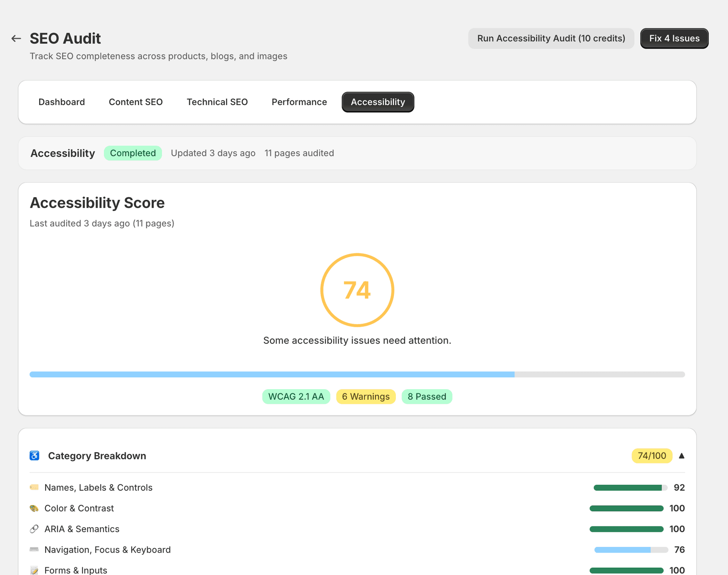The width and height of the screenshot is (728, 575).
Task: Click the accessibility icon beside Category Breakdown
Action: (x=35, y=456)
